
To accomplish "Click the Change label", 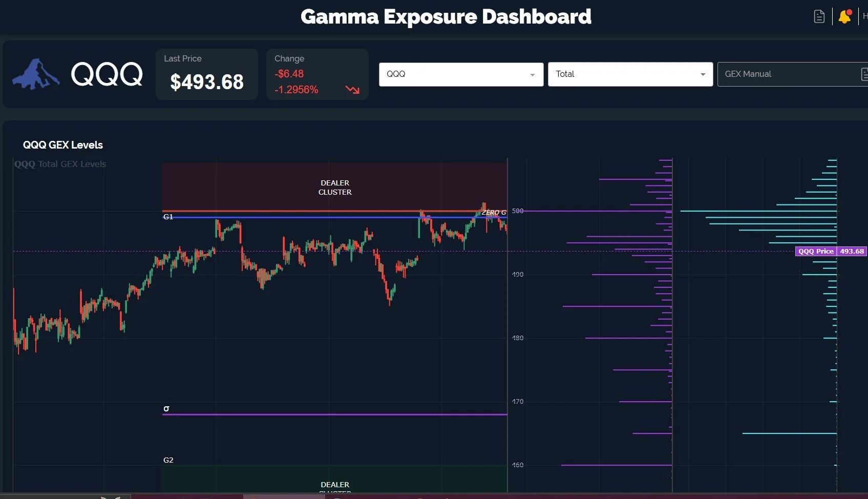I will pyautogui.click(x=289, y=58).
